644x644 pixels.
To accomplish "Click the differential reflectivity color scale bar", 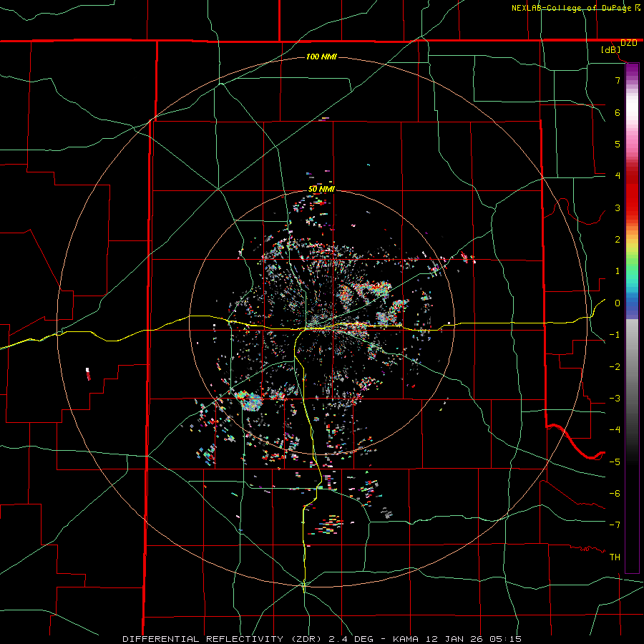I will [x=632, y=318].
